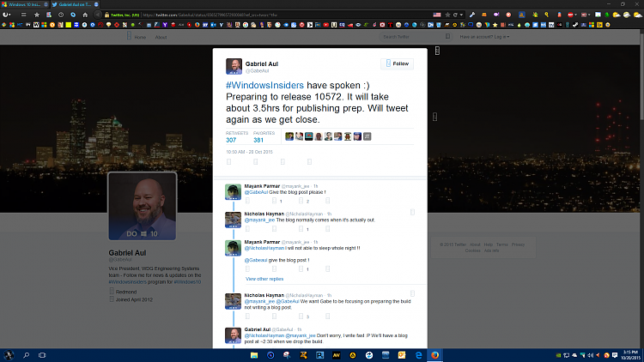Open the Firefox menu hamburger icon
Image resolution: width=644 pixels, height=362 pixels.
pos(23,15)
